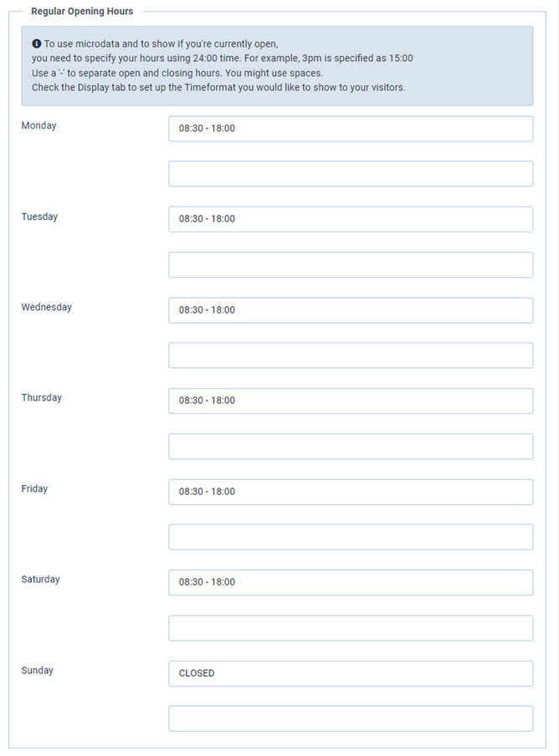Click the CLOSED field for Sunday
The width and height of the screenshot is (559, 756).
[x=350, y=673]
